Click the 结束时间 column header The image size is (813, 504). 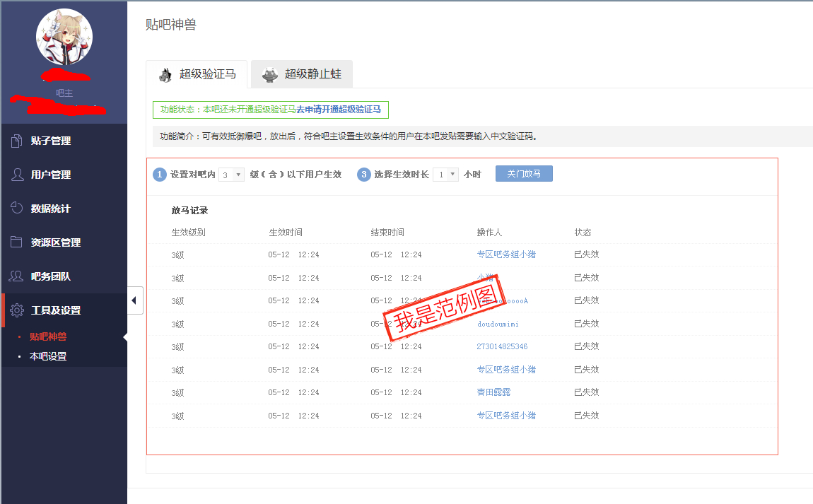387,233
